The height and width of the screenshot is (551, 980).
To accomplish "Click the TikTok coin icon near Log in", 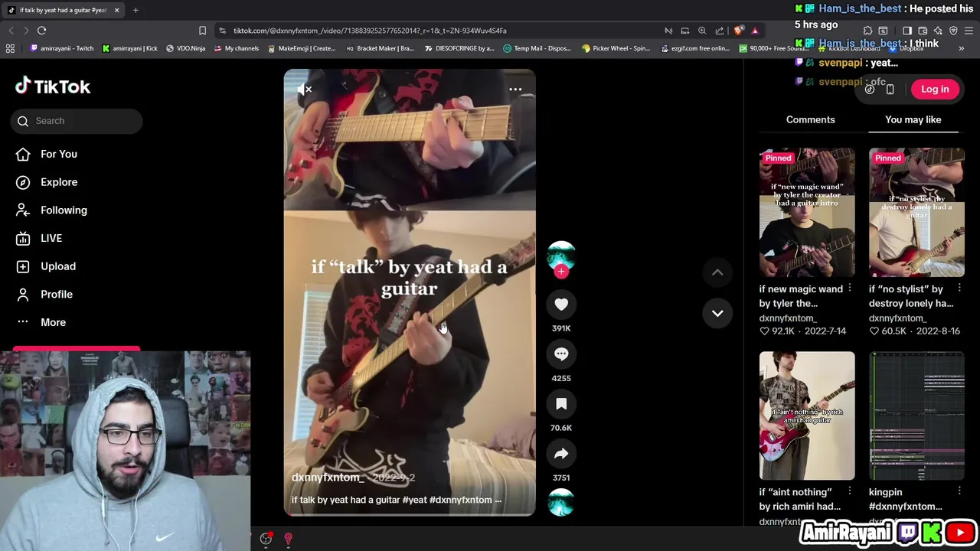I will pyautogui.click(x=870, y=90).
